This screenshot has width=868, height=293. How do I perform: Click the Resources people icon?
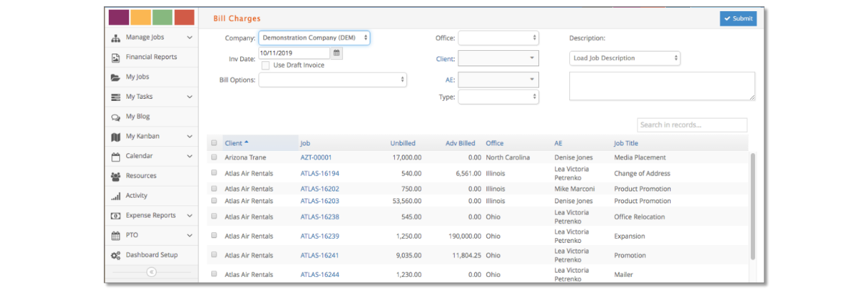(116, 176)
